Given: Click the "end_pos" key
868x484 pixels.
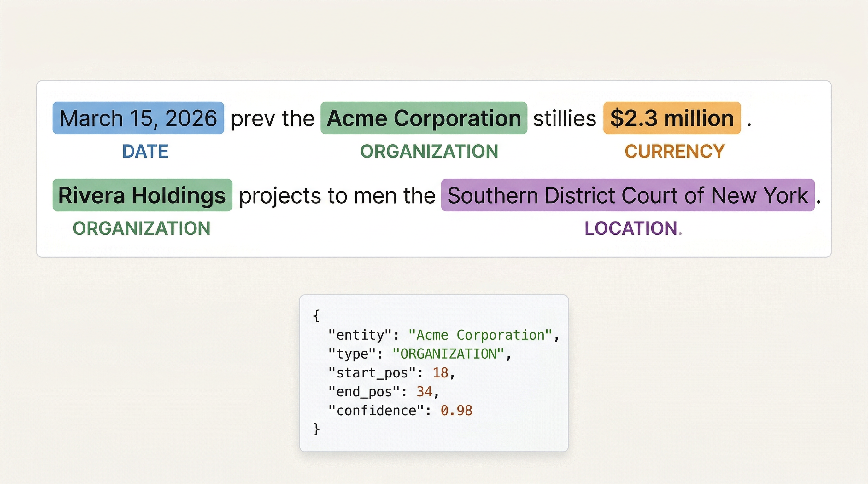Looking at the screenshot, I should [364, 392].
